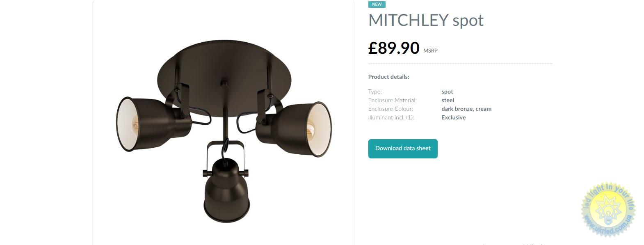Click the Download data sheet button
Viewport: 644px width, 245px height.
pos(403,149)
